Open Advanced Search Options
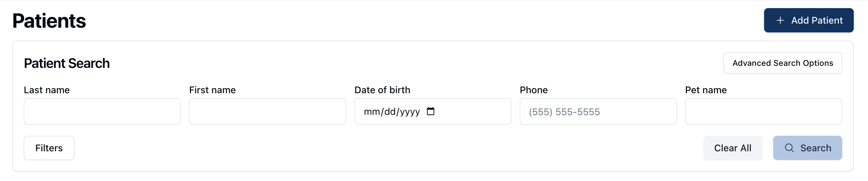This screenshot has width=868, height=181. 782,63
